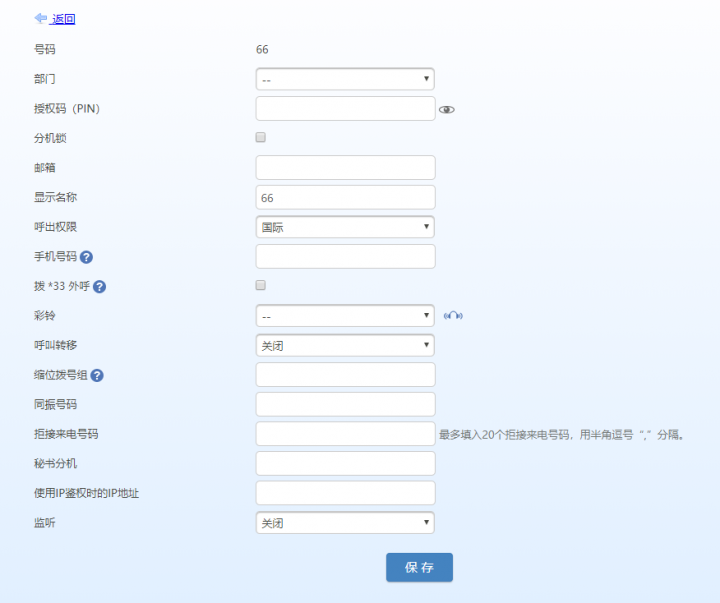Image resolution: width=720 pixels, height=603 pixels.
Task: Open the 彩铃 dropdown
Action: click(x=345, y=316)
